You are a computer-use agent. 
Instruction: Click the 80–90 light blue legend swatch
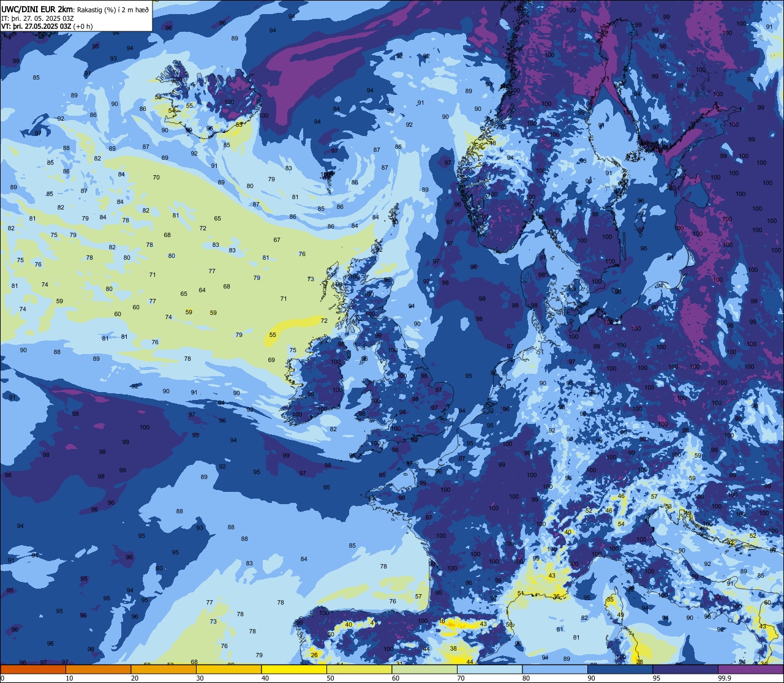(x=555, y=670)
